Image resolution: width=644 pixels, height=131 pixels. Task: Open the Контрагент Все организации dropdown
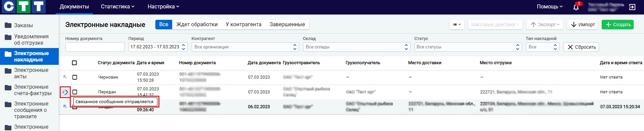tap(245, 47)
